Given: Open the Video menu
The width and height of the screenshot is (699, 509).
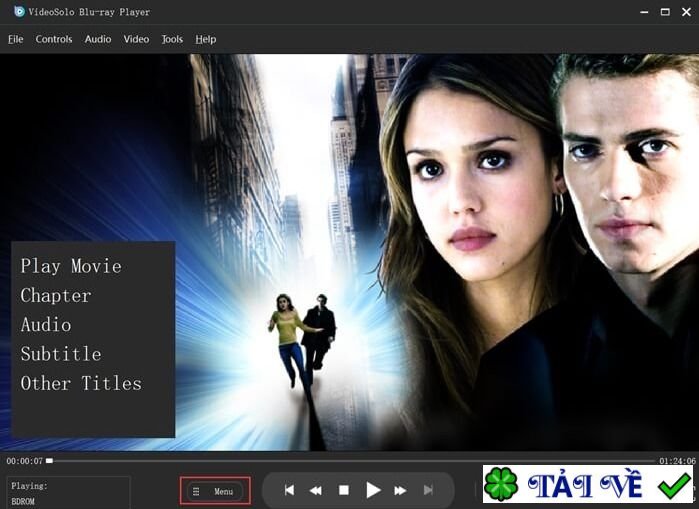Looking at the screenshot, I should click(136, 39).
